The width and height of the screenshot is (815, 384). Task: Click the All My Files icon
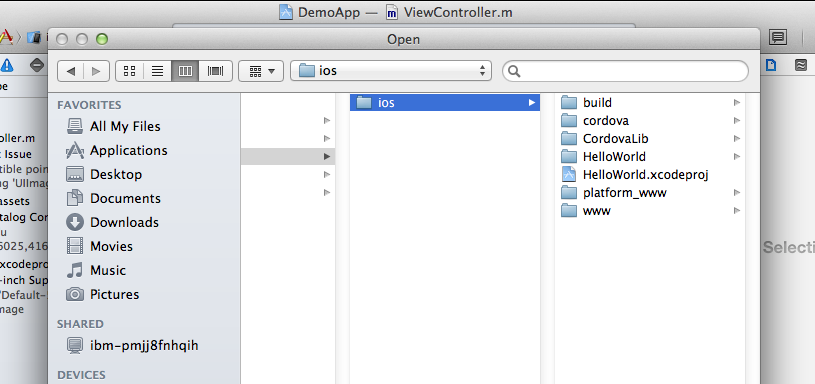(x=75, y=126)
